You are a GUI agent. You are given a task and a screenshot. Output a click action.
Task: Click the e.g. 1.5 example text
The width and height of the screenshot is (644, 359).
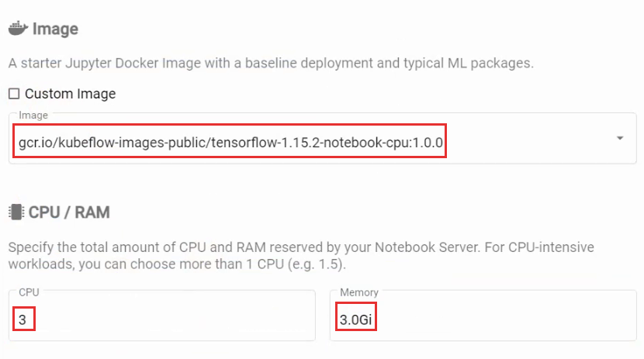click(317, 264)
